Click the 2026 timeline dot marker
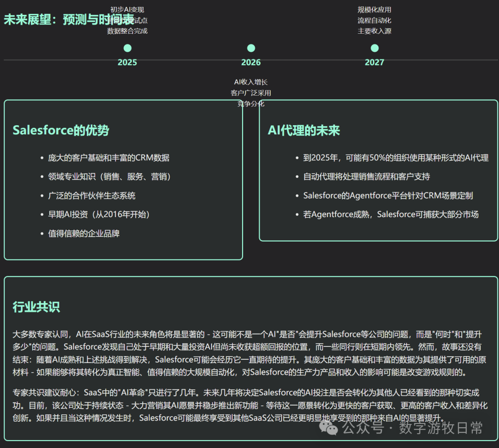499x448 pixels. [251, 48]
